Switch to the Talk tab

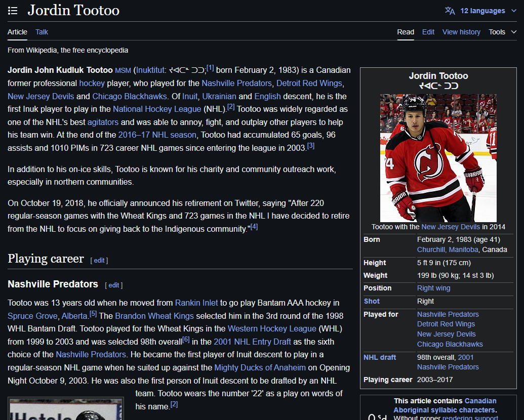[42, 32]
